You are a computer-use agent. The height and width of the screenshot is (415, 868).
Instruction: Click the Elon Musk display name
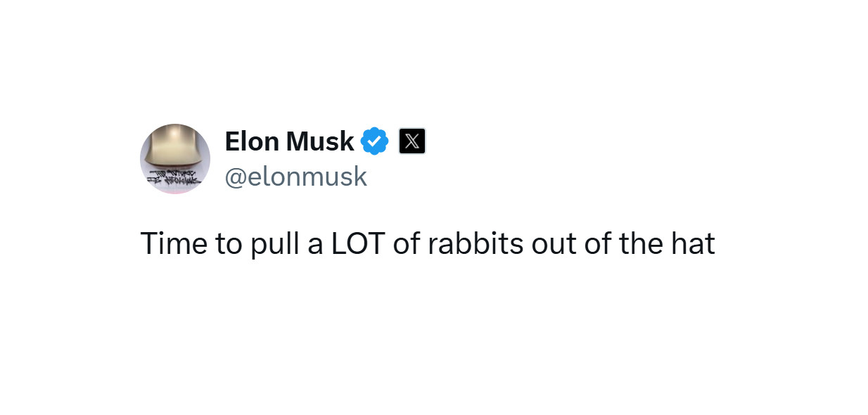point(289,141)
